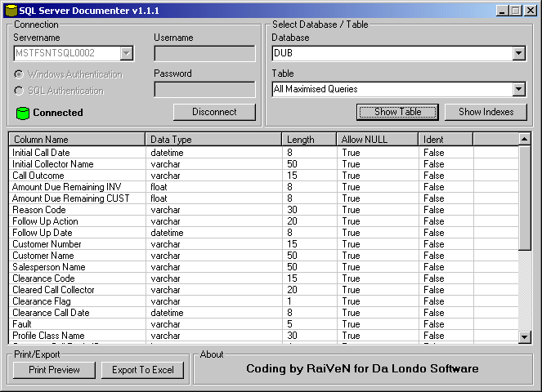Click Export To Excel button
Viewport: 542px width, 392px height.
[x=142, y=370]
